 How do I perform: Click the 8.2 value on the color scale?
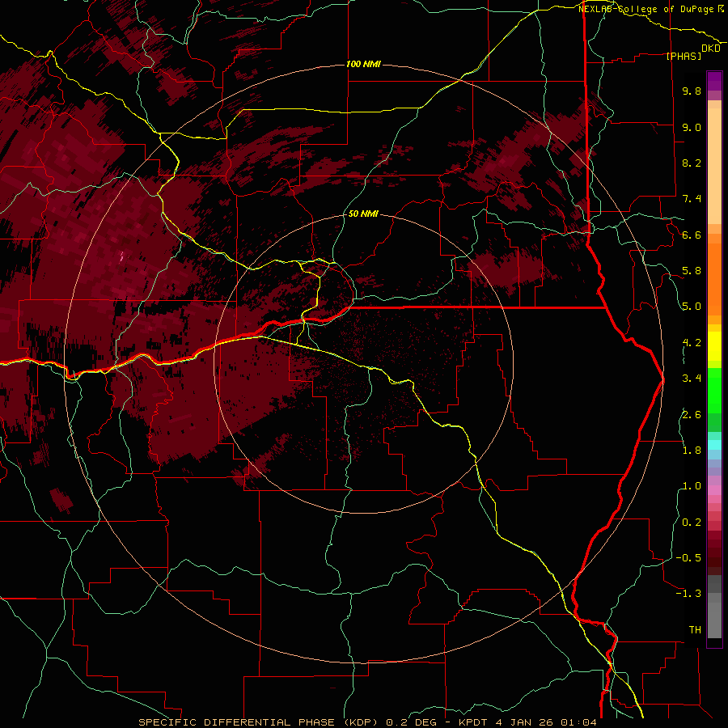(x=692, y=163)
